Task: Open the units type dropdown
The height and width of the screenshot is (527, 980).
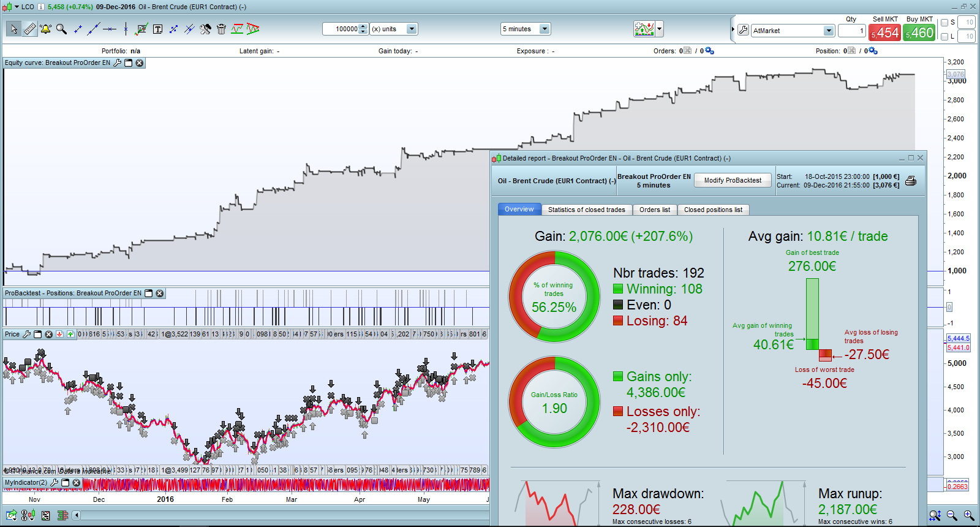Action: [412, 29]
